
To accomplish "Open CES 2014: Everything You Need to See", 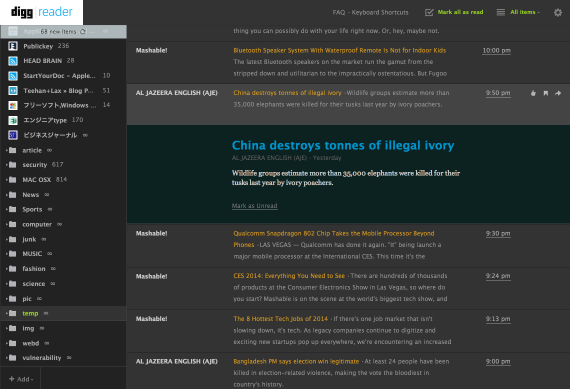I will point(289,276).
